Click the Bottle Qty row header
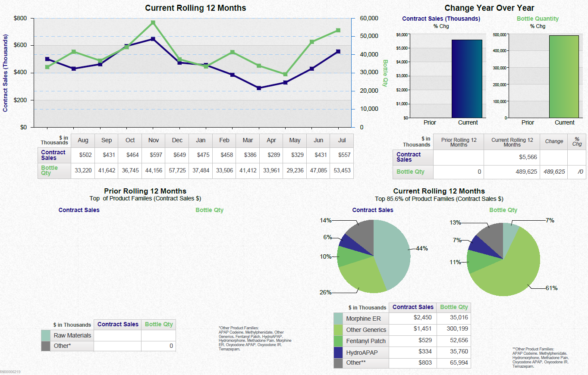Screen dimensions: 588x375 50,170
